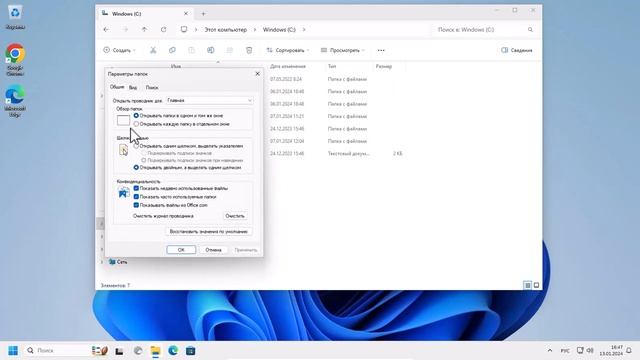Sort by the Дата изменения column header
640x360 pixels.
[x=288, y=66]
